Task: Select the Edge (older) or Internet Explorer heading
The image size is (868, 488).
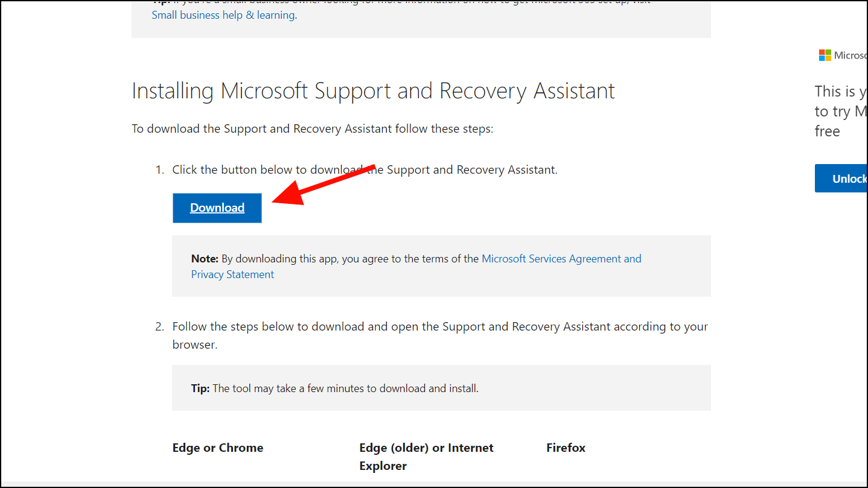Action: [x=426, y=456]
